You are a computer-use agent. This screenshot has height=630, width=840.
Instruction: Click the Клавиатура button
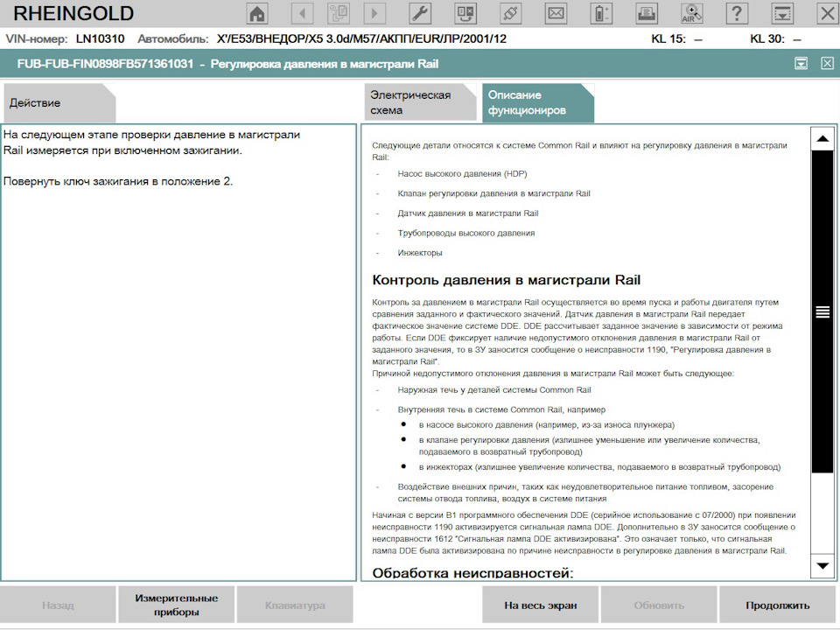click(x=295, y=605)
